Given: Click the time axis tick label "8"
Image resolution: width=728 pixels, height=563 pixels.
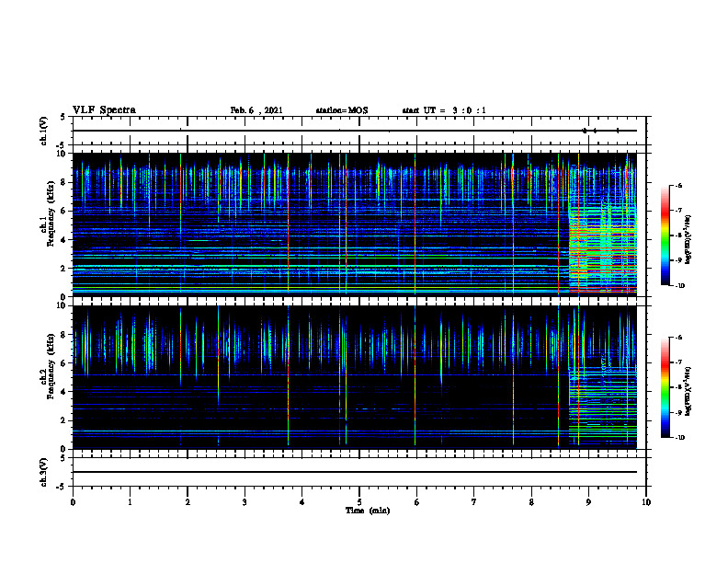Looking at the screenshot, I should point(531,502).
